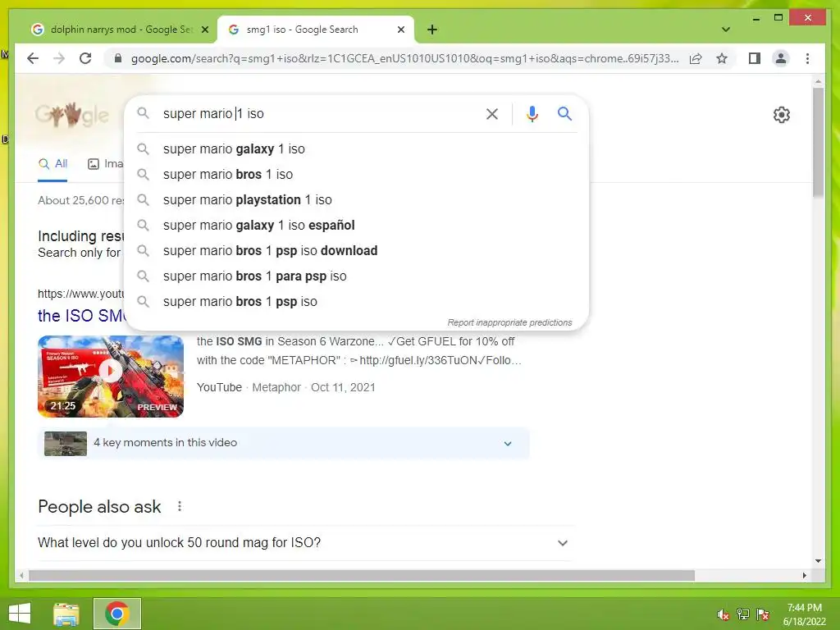Pick super mario galaxy 1 iso español
Screen dimensions: 840x630
pyautogui.click(x=357, y=225)
